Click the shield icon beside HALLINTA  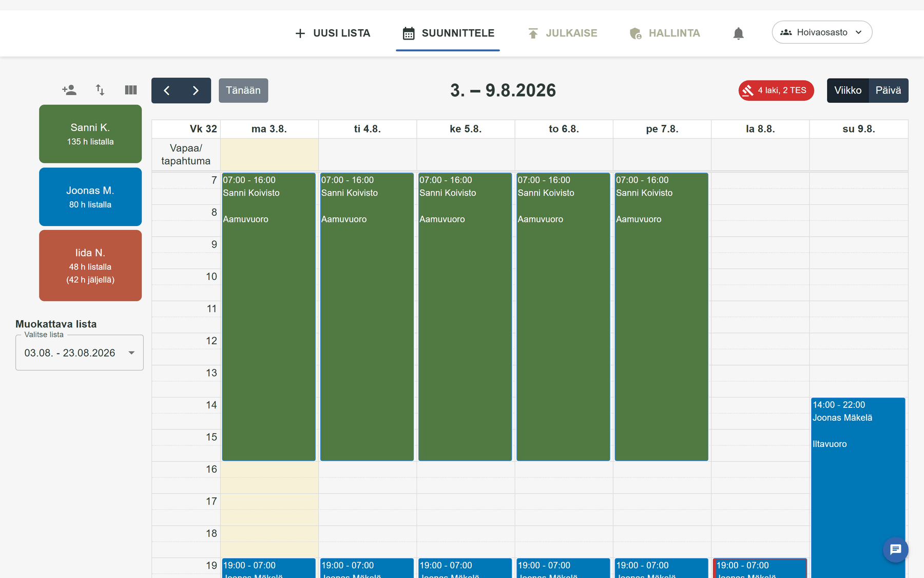point(636,33)
